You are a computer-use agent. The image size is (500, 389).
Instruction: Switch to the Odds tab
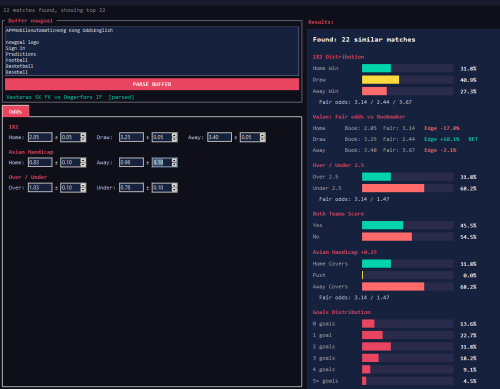[x=15, y=111]
